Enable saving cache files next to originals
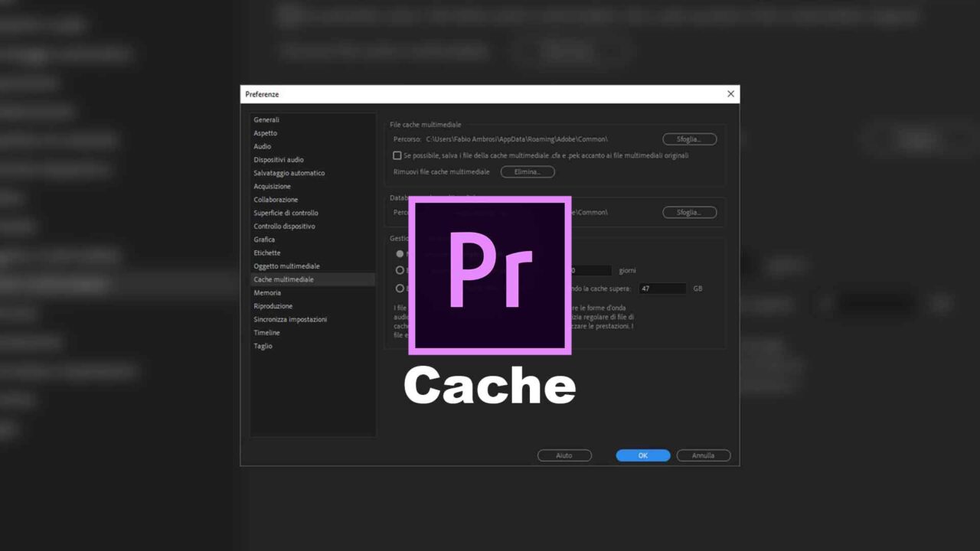 [x=397, y=155]
